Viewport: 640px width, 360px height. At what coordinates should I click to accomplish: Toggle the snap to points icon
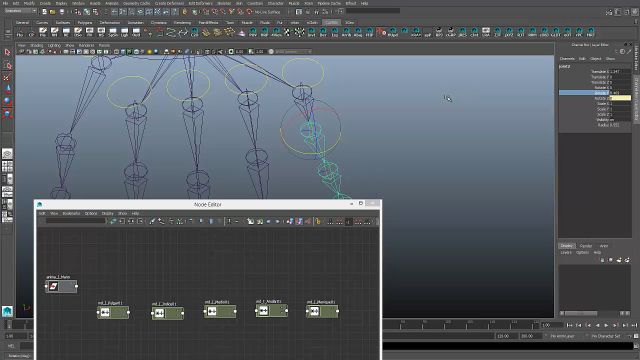223,12
